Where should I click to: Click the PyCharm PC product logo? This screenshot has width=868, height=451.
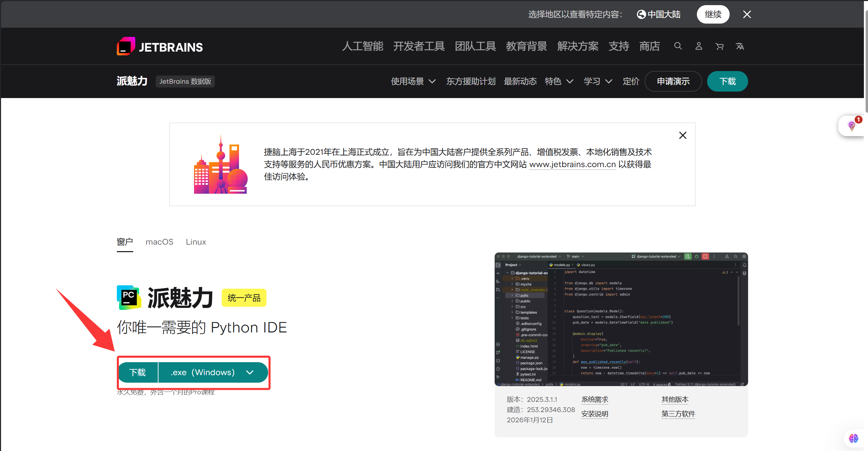click(129, 298)
